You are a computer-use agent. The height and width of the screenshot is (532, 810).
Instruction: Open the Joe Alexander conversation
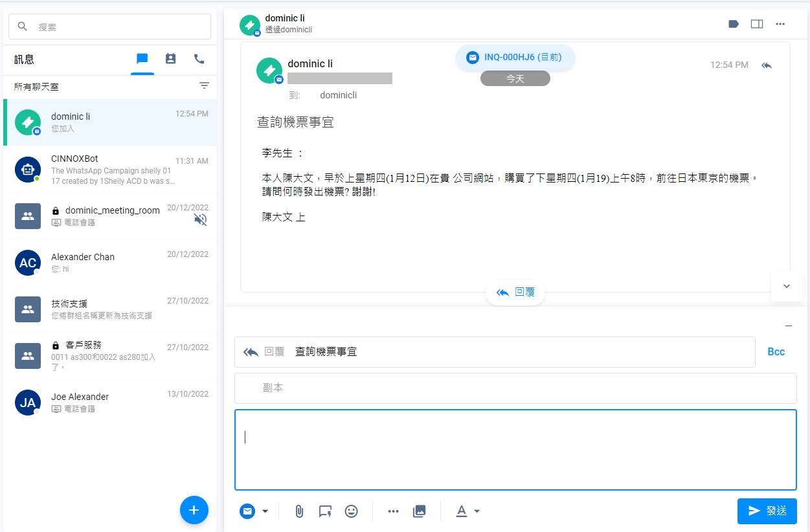click(109, 402)
